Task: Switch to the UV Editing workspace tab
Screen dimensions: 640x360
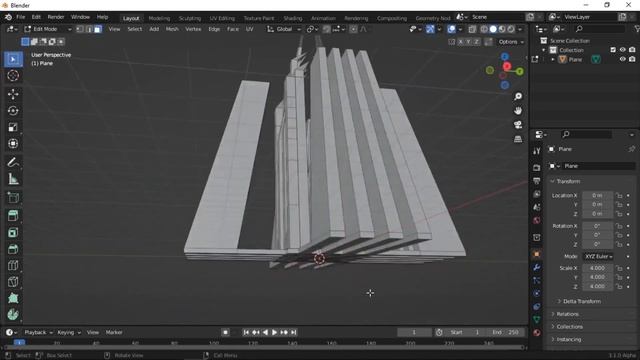Action: [222, 18]
